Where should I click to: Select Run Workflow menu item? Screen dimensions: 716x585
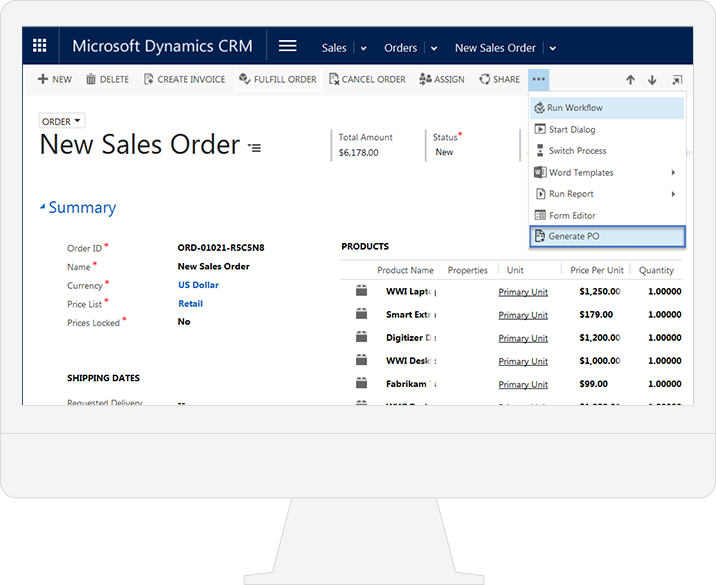coord(607,108)
